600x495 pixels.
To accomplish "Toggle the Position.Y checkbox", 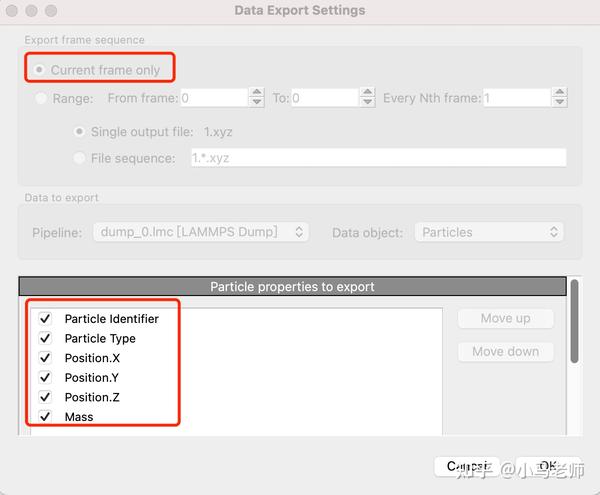I will [x=45, y=377].
